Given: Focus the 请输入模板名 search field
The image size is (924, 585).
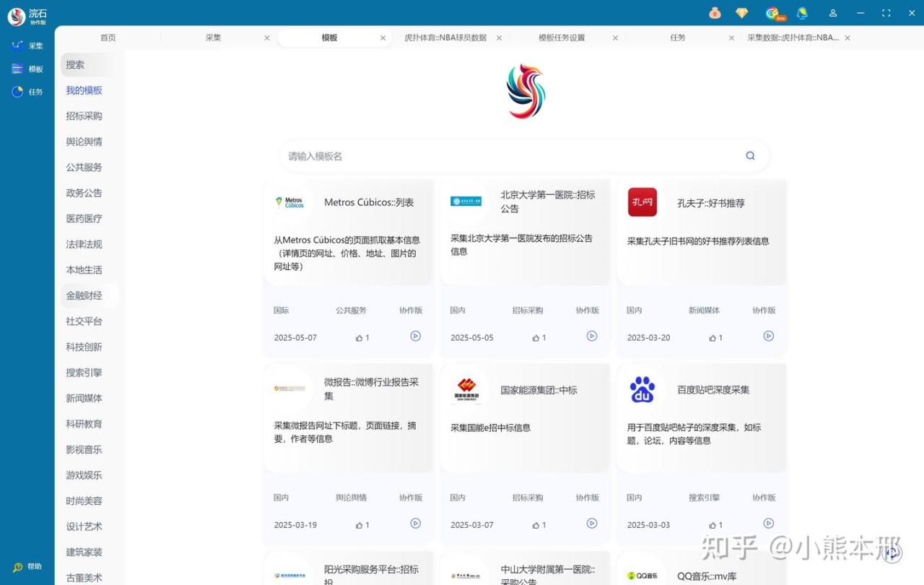Looking at the screenshot, I should pyautogui.click(x=524, y=156).
